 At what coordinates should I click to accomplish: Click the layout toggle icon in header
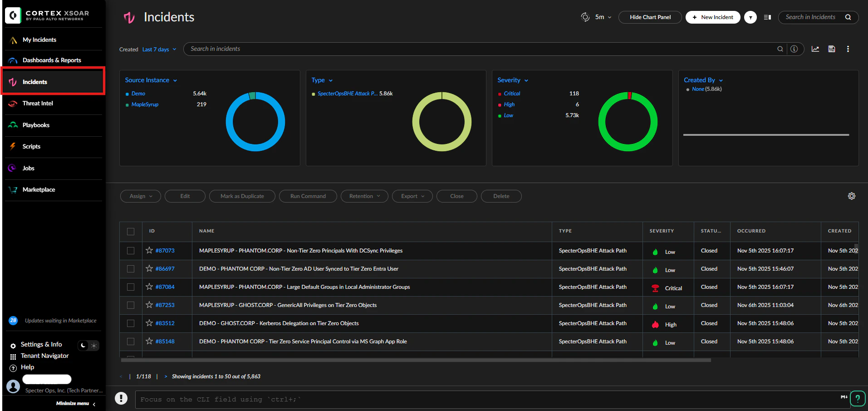pos(767,17)
